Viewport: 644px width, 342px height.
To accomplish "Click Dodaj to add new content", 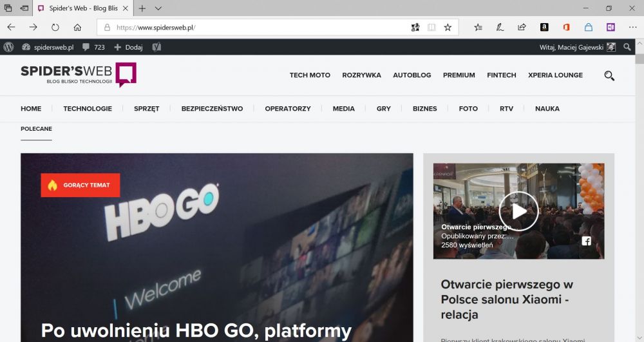I will (129, 47).
